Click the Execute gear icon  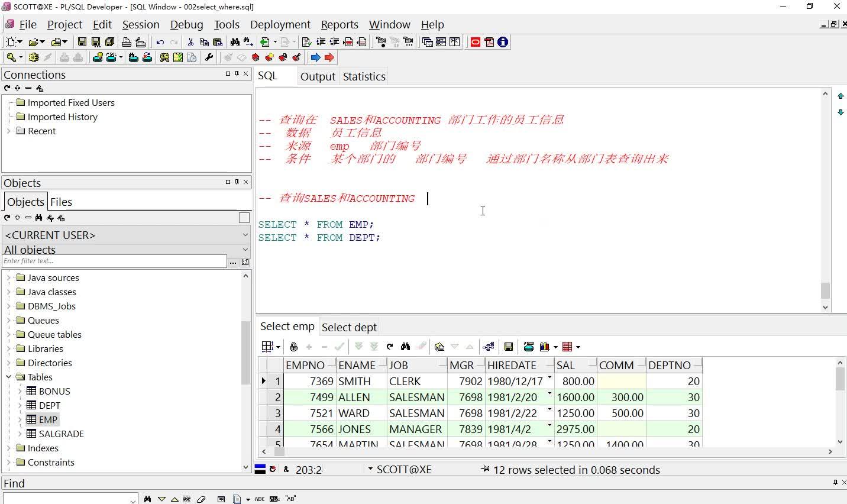(x=34, y=57)
